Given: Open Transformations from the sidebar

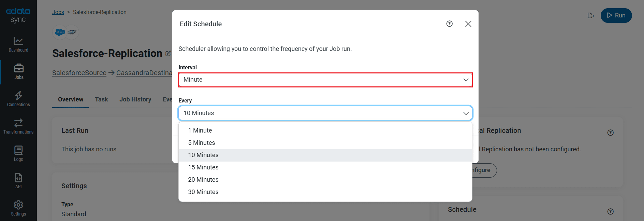Looking at the screenshot, I should [x=18, y=126].
